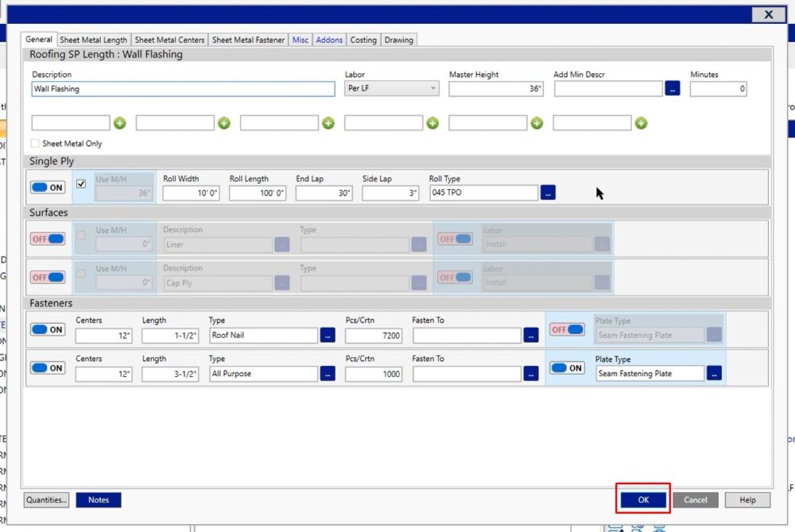
Task: Open the Notes button
Action: tap(99, 500)
